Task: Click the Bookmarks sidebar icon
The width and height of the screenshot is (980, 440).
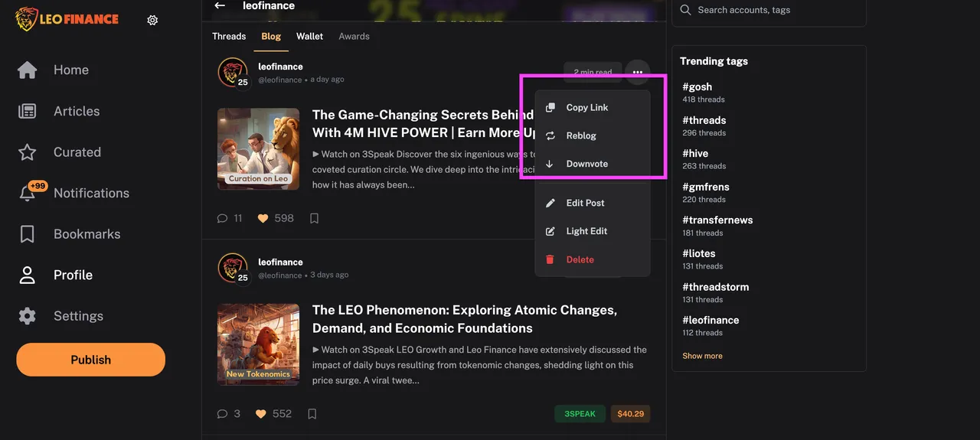Action: (28, 234)
